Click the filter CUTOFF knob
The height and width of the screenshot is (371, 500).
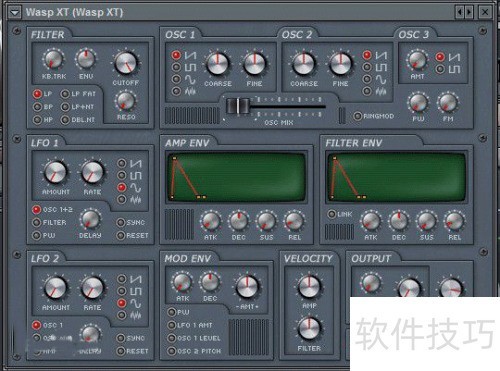[x=126, y=63]
